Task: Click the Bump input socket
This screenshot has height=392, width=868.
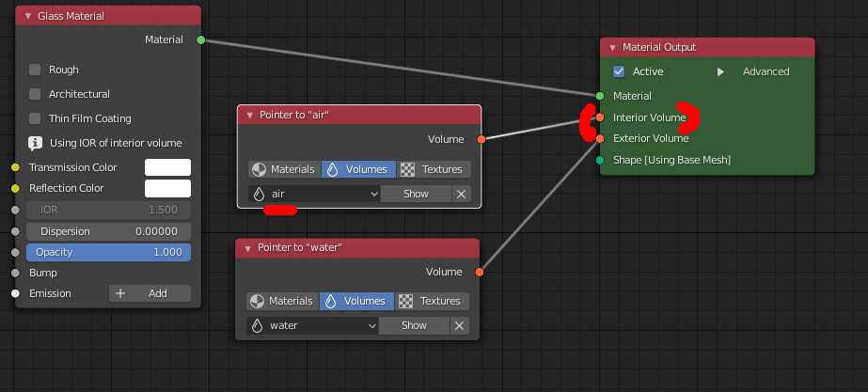Action: pyautogui.click(x=15, y=273)
